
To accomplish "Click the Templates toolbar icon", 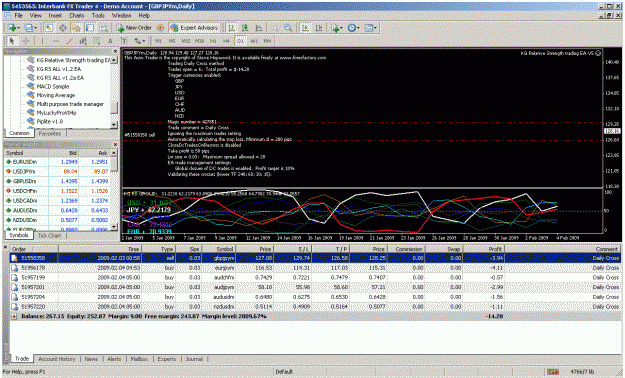I will (x=369, y=28).
